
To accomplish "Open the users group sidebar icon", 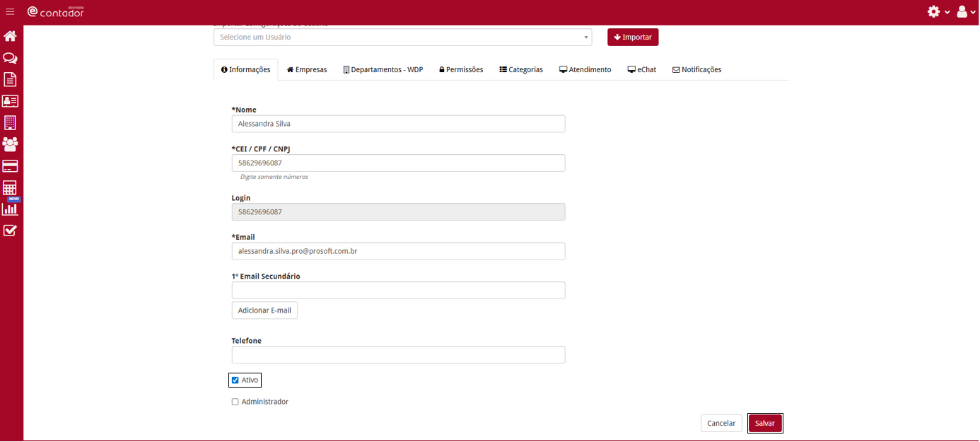I will 10,144.
